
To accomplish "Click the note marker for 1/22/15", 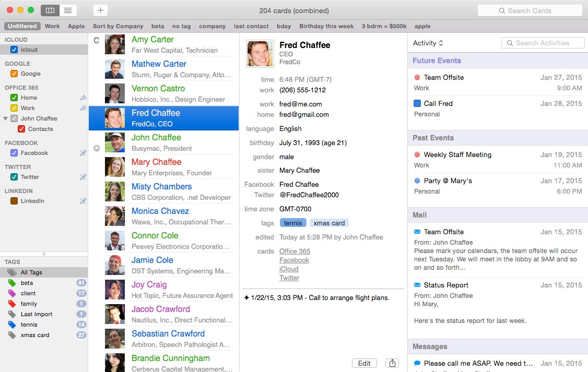I will pos(246,298).
